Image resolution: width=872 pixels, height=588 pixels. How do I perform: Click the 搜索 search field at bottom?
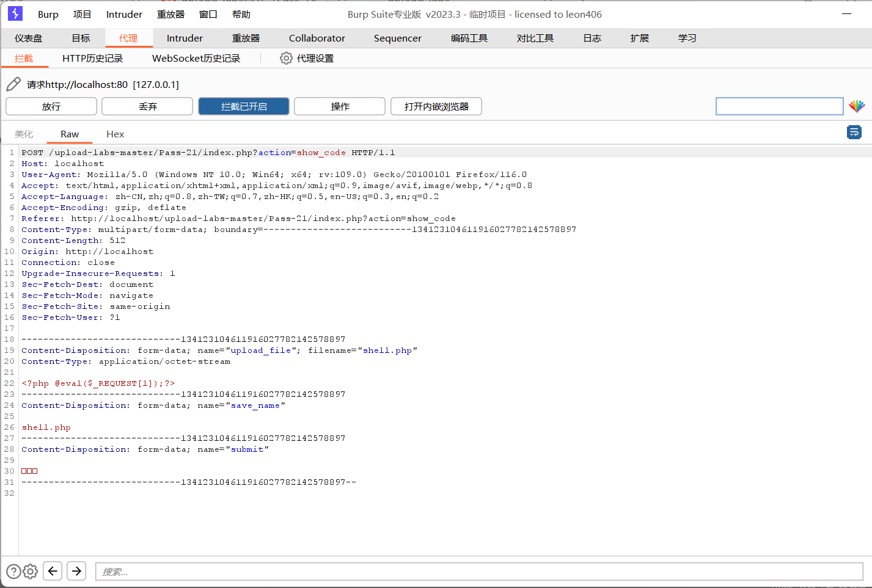click(x=479, y=572)
